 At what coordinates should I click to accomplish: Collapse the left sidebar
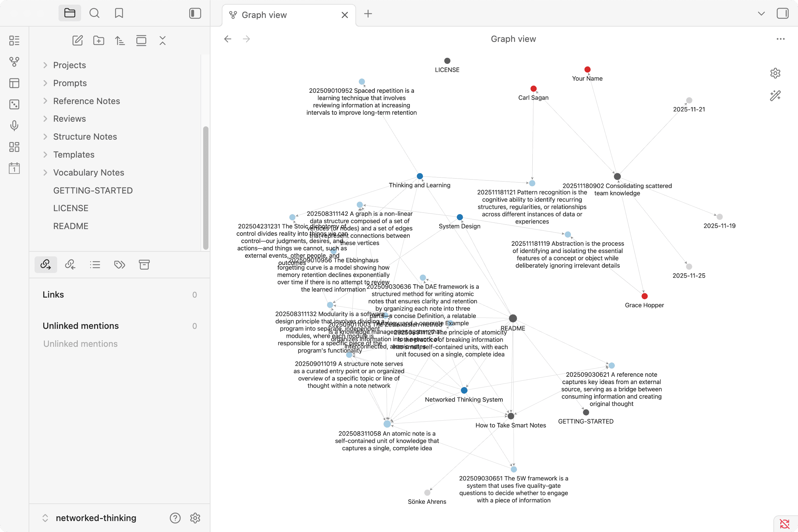195,13
